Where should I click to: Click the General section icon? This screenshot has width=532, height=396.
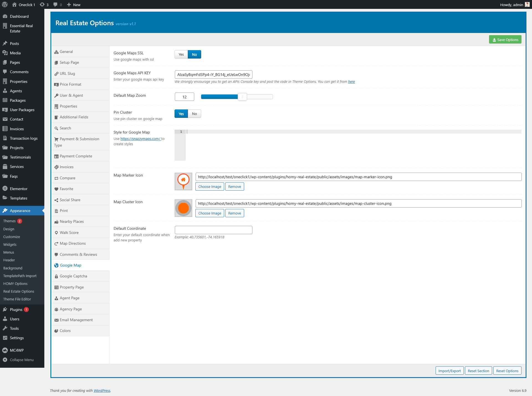click(x=56, y=52)
